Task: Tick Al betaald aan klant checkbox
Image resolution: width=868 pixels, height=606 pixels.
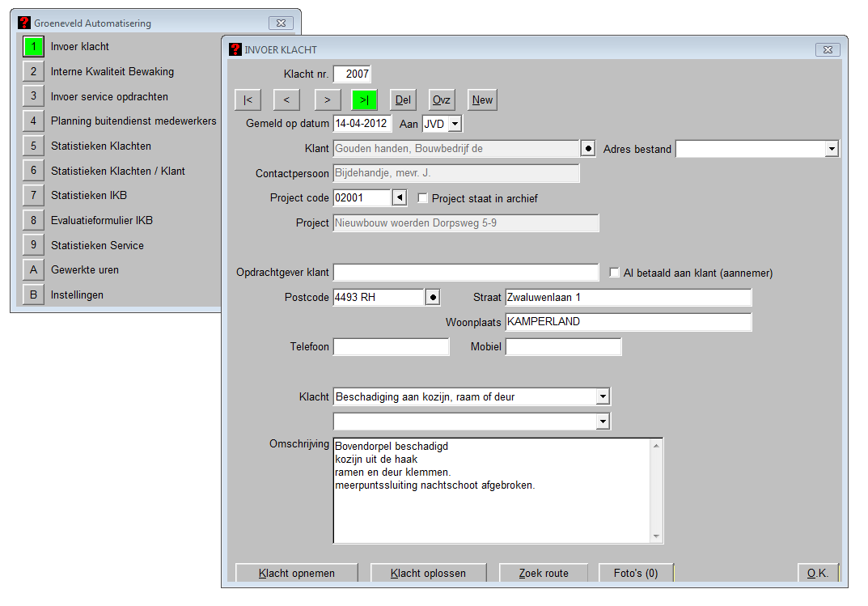Action: (615, 273)
